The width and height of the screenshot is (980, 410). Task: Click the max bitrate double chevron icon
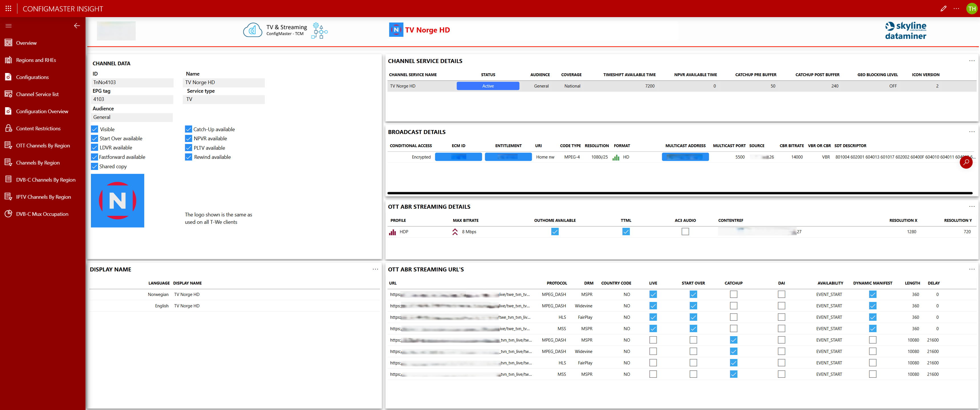[x=455, y=232]
